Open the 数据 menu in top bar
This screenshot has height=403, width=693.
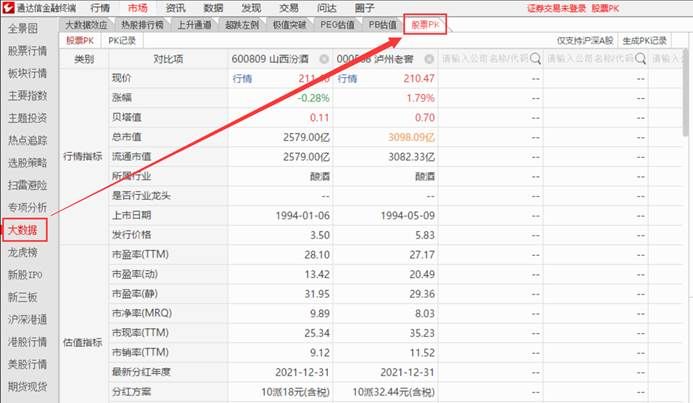tap(214, 7)
